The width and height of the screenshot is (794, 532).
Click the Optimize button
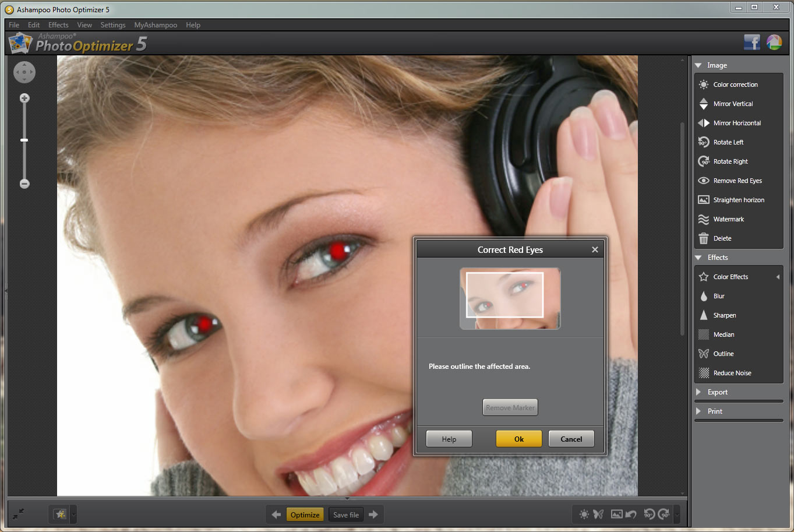[305, 515]
